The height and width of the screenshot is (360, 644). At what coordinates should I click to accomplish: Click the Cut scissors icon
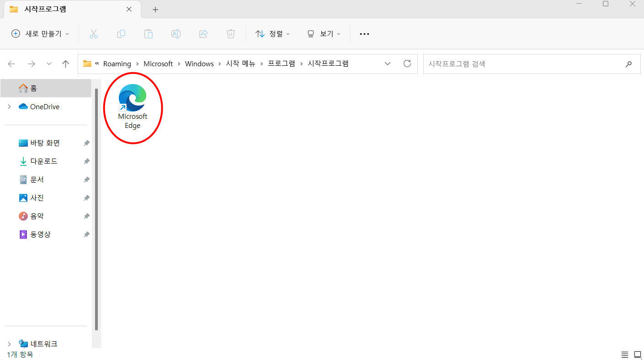[94, 34]
